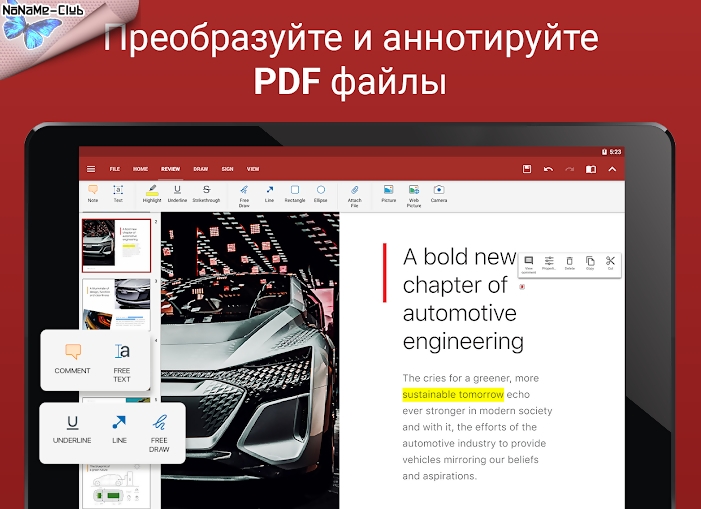701x509 pixels.
Task: Select the Ellipse shape tool
Action: (x=321, y=193)
